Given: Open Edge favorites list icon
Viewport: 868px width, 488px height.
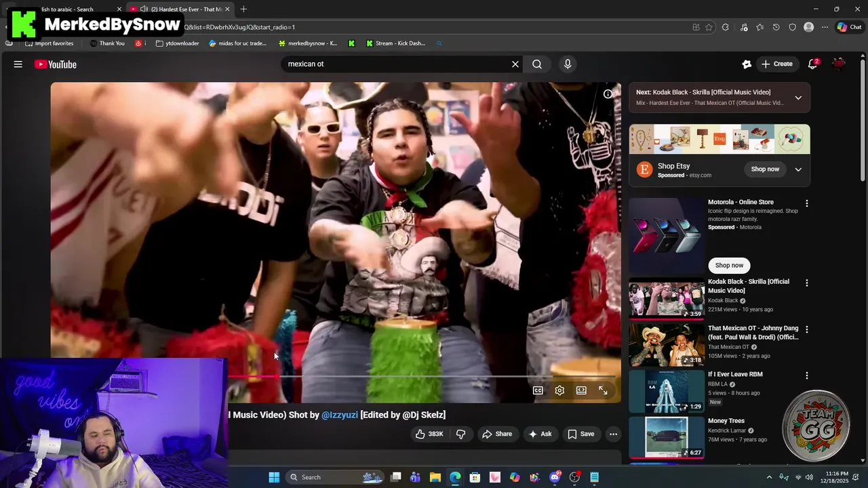Looking at the screenshot, I should 760,27.
